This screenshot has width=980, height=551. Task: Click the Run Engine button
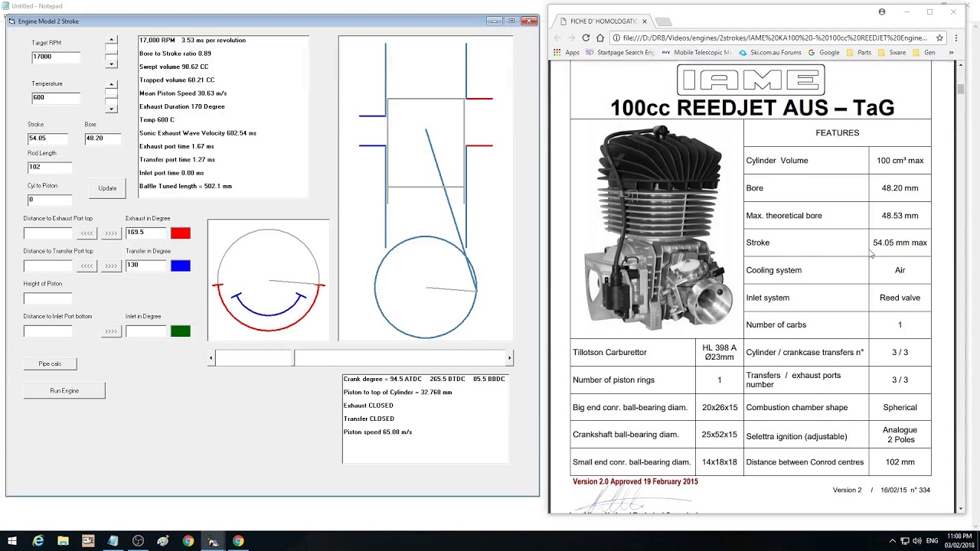point(64,391)
